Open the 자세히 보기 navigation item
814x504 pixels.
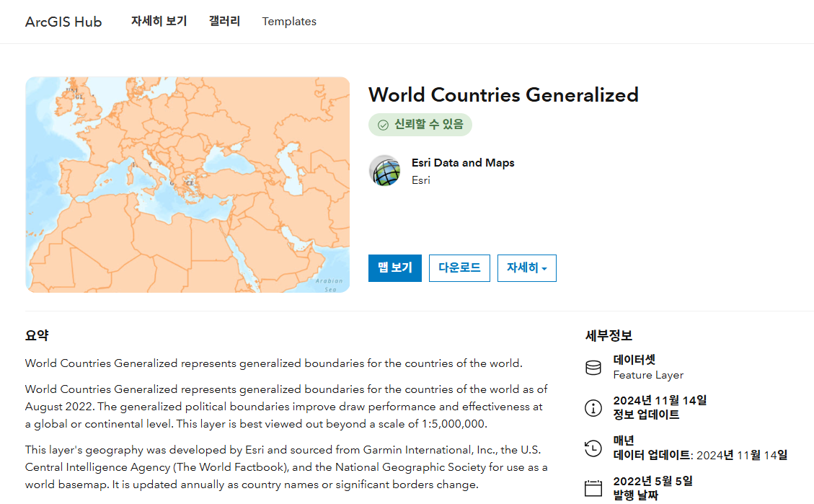point(159,22)
